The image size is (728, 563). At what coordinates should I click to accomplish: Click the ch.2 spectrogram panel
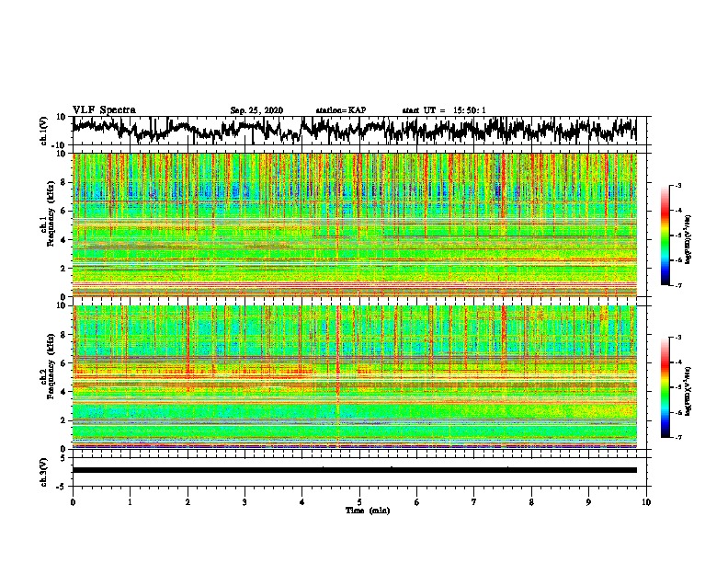pyautogui.click(x=354, y=377)
